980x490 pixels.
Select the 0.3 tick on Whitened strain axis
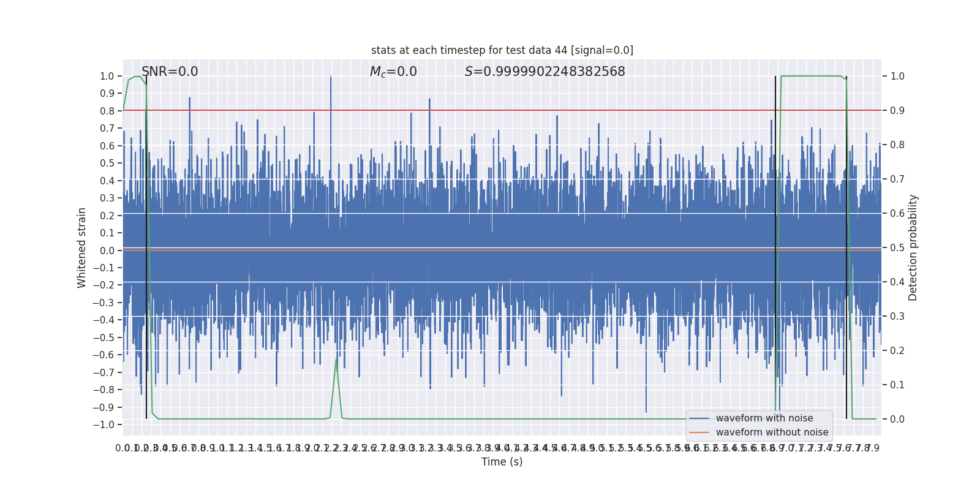click(x=107, y=198)
